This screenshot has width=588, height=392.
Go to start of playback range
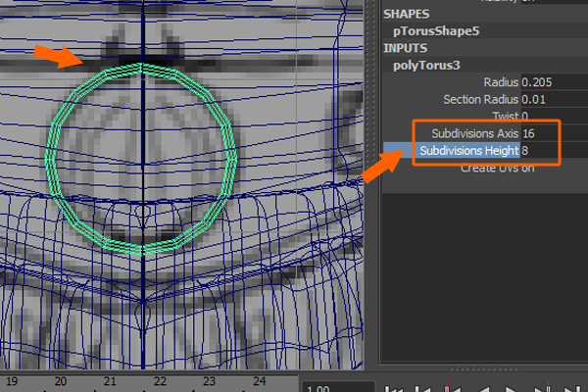[394, 389]
